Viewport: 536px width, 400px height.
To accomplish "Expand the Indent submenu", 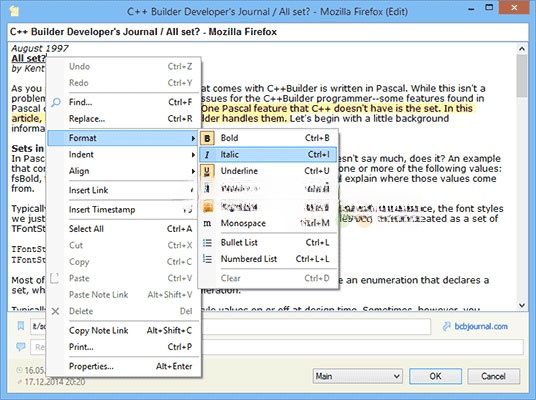I will (123, 155).
